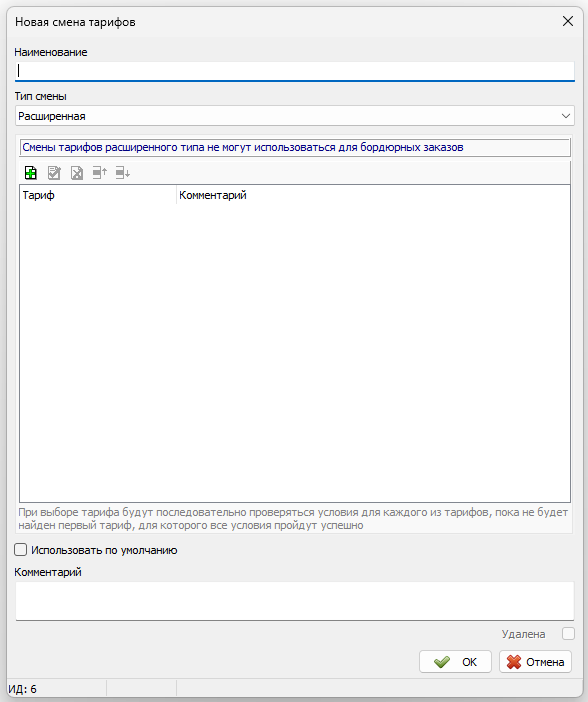
Task: Cancel with the 'Отмена' button
Action: coord(536,662)
